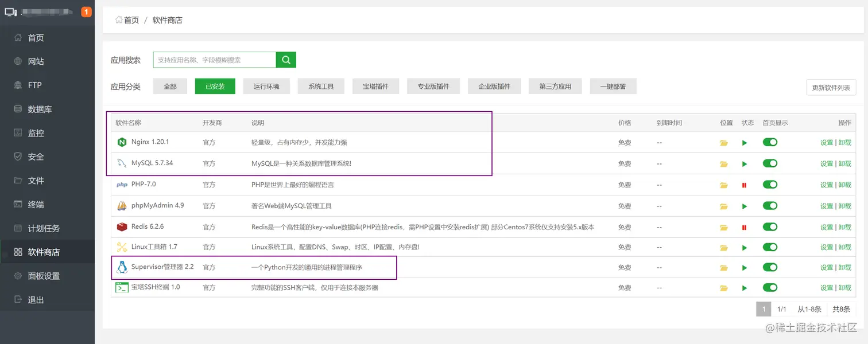Image resolution: width=868 pixels, height=344 pixels.
Task: Click 卸载 for MySQL 5.7.34
Action: 844,164
